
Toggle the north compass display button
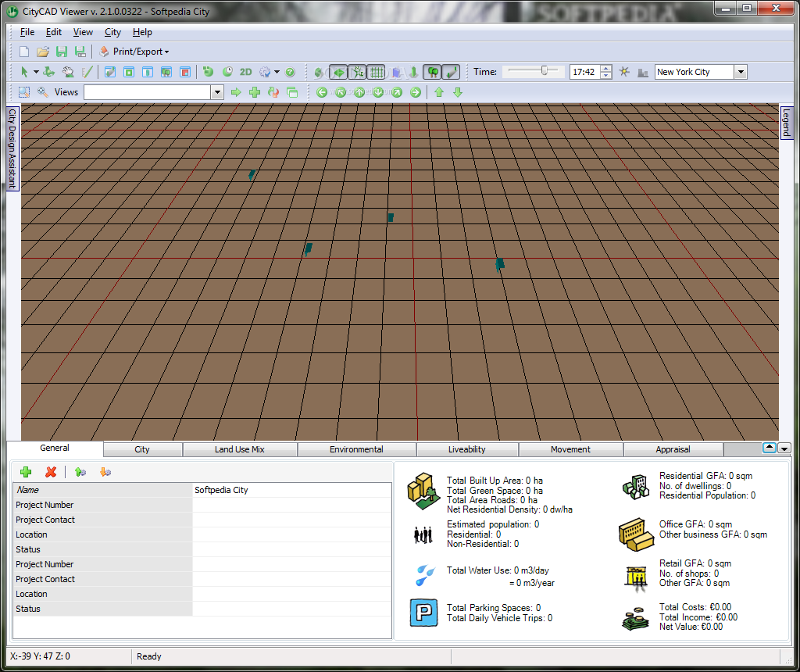point(358,72)
